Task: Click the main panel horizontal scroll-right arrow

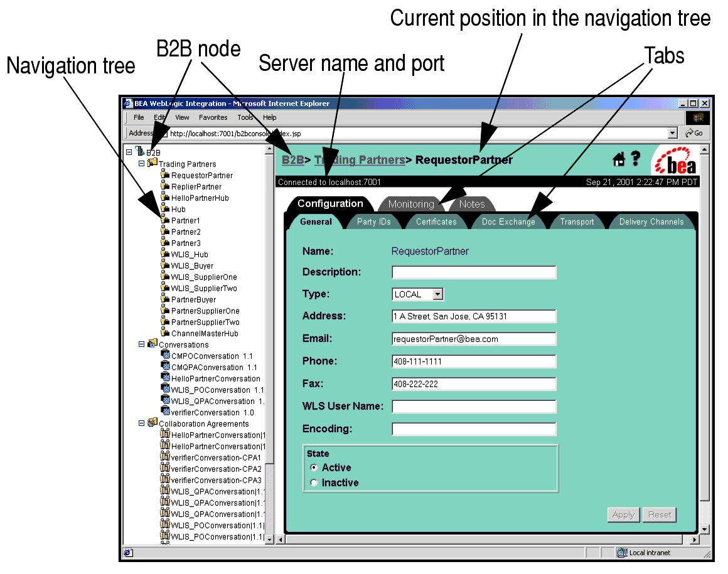Action: 695,539
